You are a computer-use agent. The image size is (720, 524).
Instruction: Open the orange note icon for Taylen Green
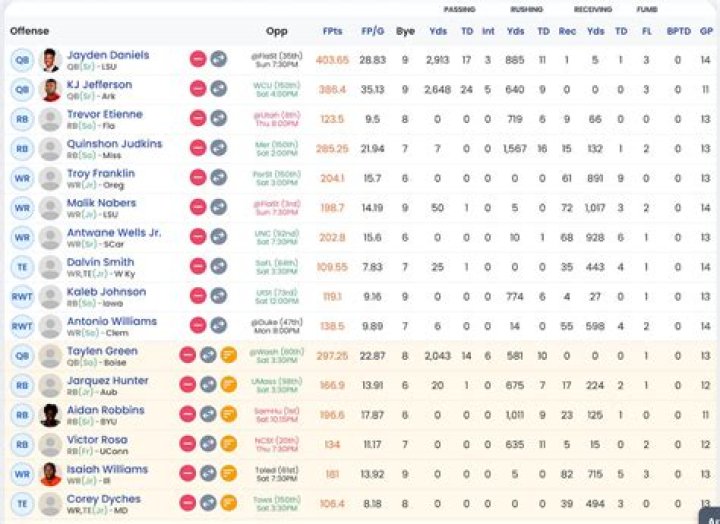pyautogui.click(x=229, y=355)
